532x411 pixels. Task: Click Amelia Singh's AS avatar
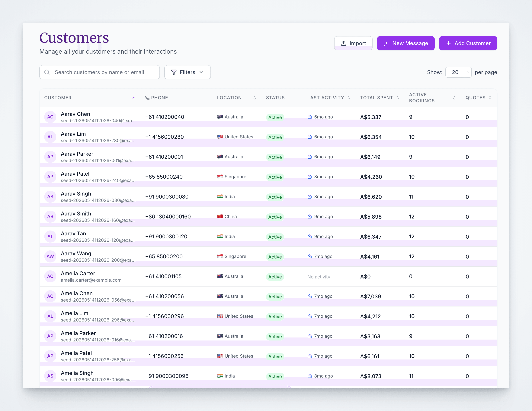click(50, 376)
